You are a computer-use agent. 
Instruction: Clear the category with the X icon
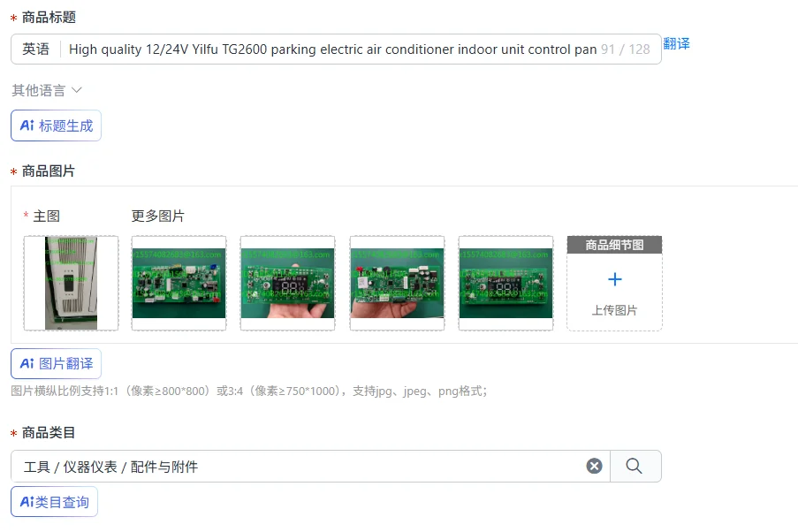(x=595, y=466)
